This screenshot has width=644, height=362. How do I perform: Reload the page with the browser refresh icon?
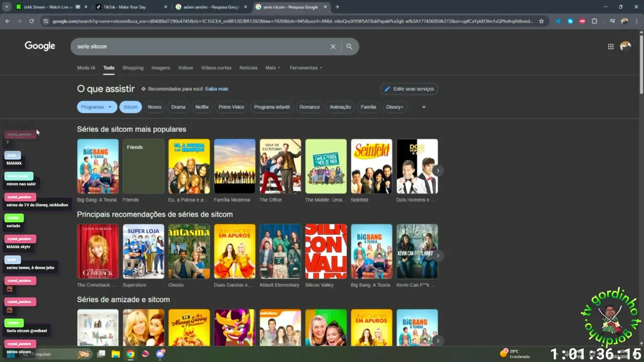[31, 21]
